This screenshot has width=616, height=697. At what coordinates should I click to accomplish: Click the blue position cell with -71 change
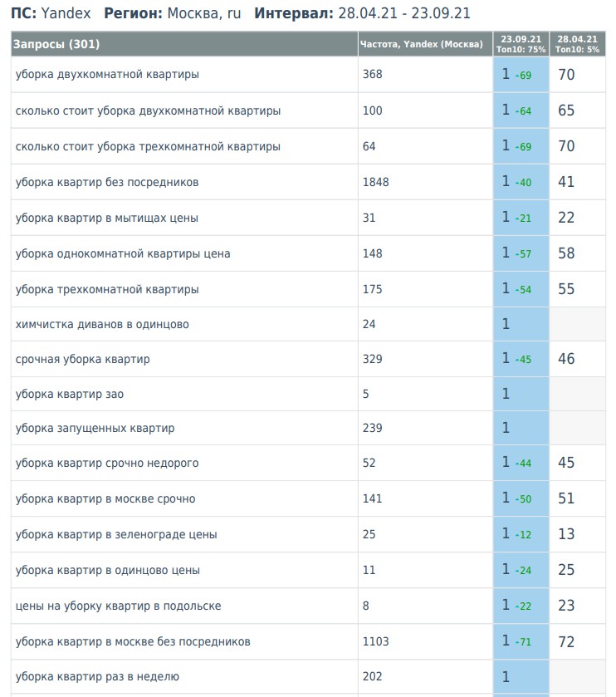click(x=521, y=641)
